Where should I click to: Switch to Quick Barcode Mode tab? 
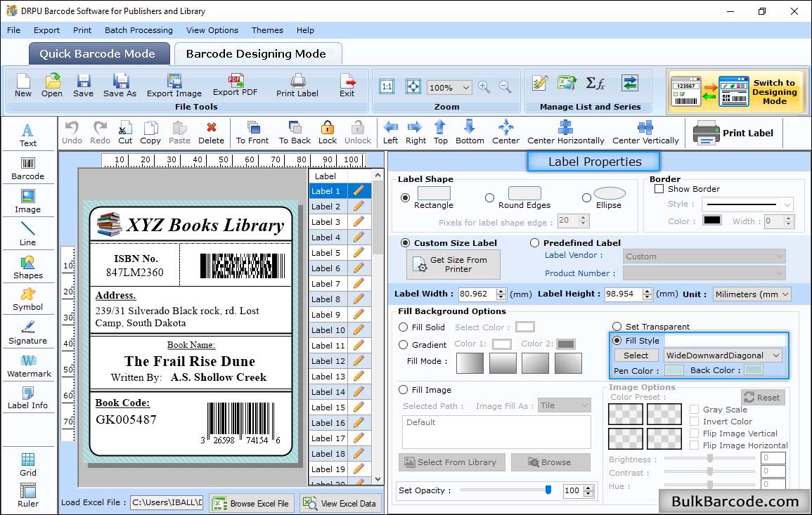coord(99,54)
